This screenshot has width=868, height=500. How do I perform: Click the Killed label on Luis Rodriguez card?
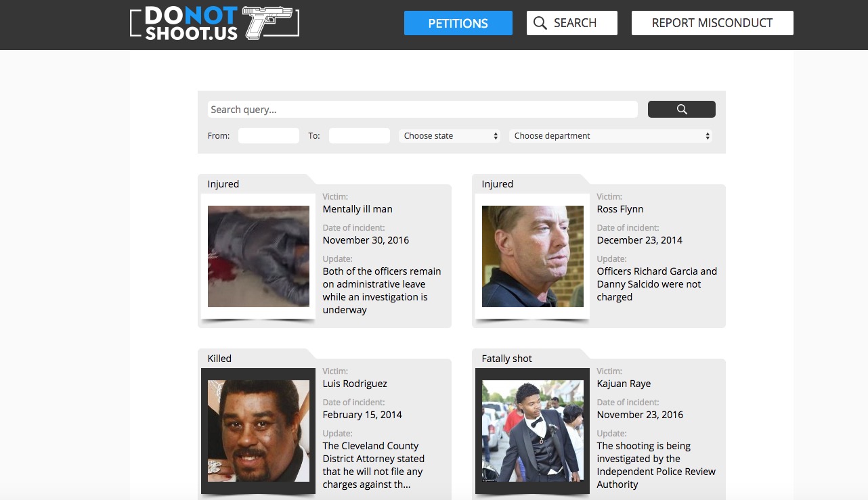pos(219,359)
